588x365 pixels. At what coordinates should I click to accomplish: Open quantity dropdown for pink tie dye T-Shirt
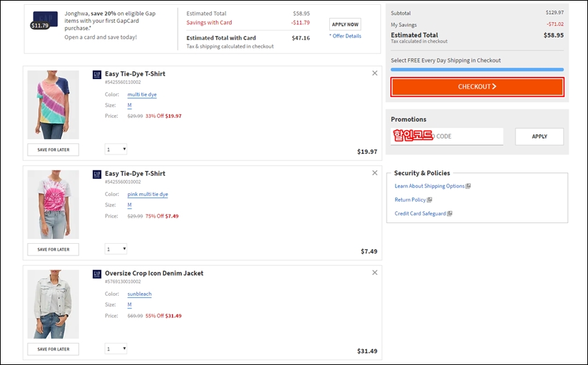116,249
